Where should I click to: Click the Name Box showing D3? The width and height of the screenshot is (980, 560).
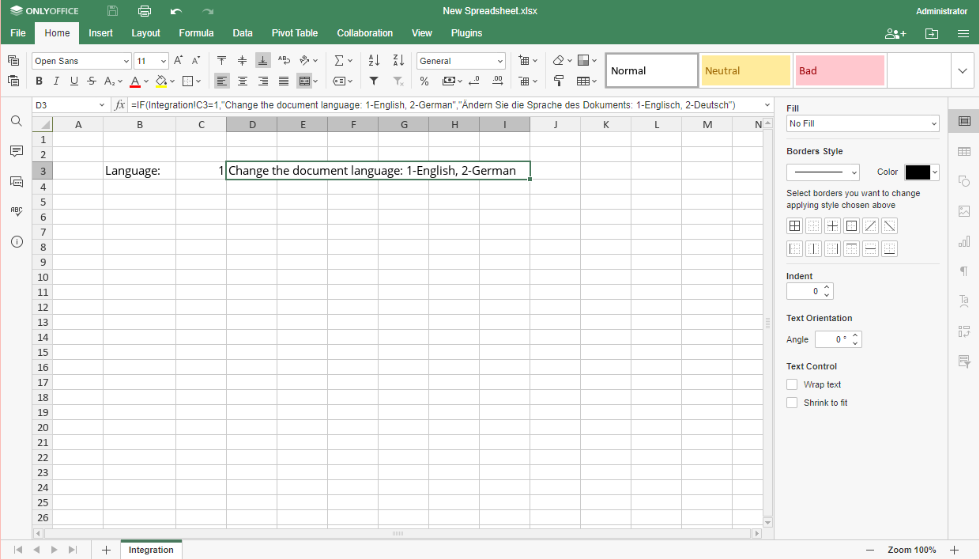(65, 105)
